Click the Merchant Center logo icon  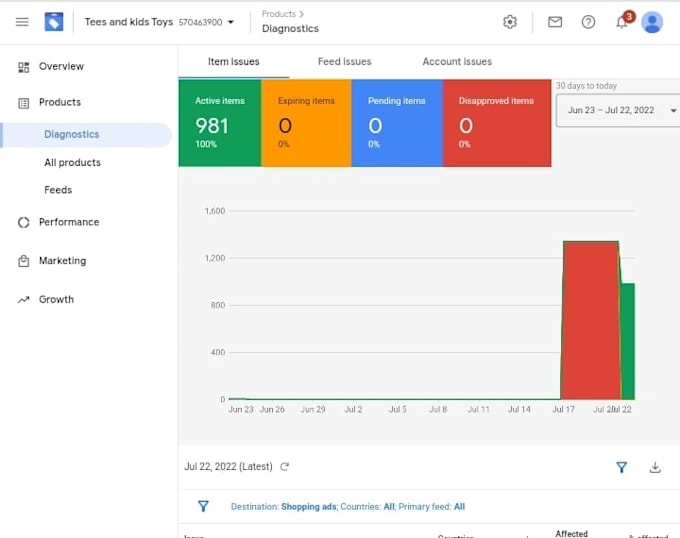point(54,22)
